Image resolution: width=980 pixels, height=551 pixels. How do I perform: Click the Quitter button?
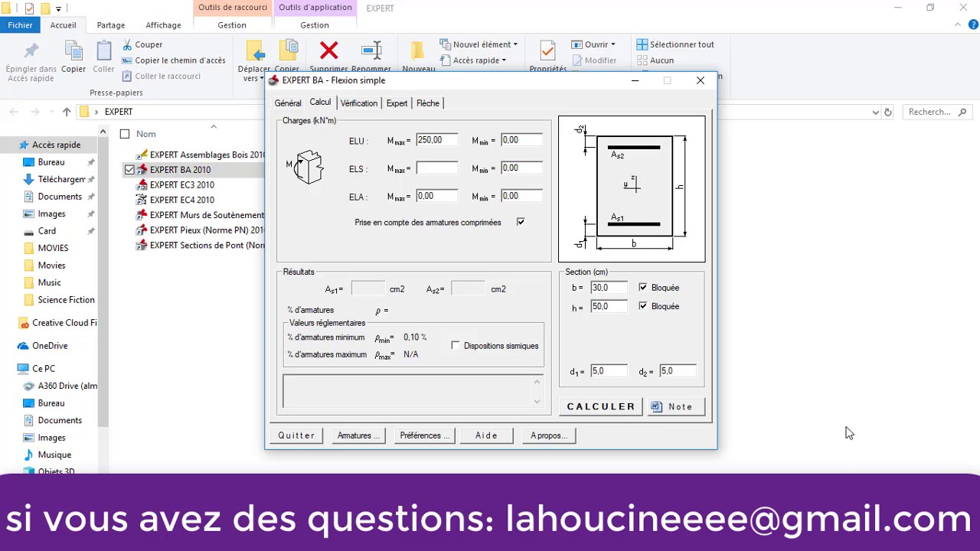(296, 435)
